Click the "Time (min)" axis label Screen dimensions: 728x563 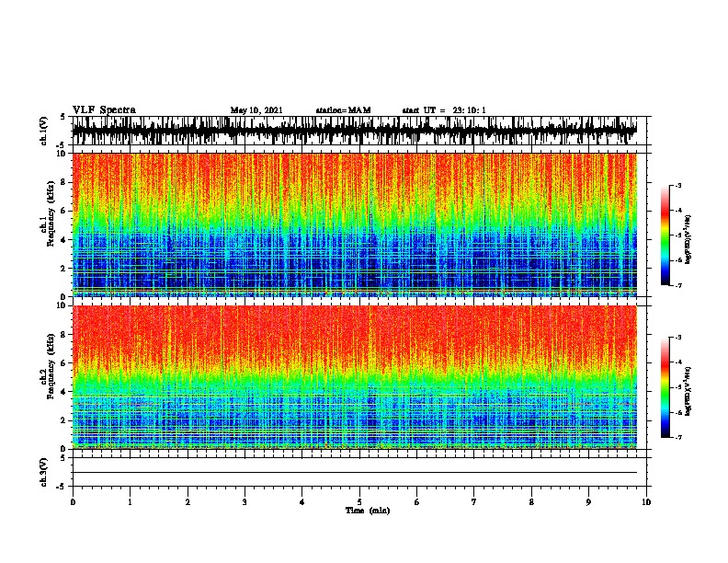pyautogui.click(x=368, y=511)
